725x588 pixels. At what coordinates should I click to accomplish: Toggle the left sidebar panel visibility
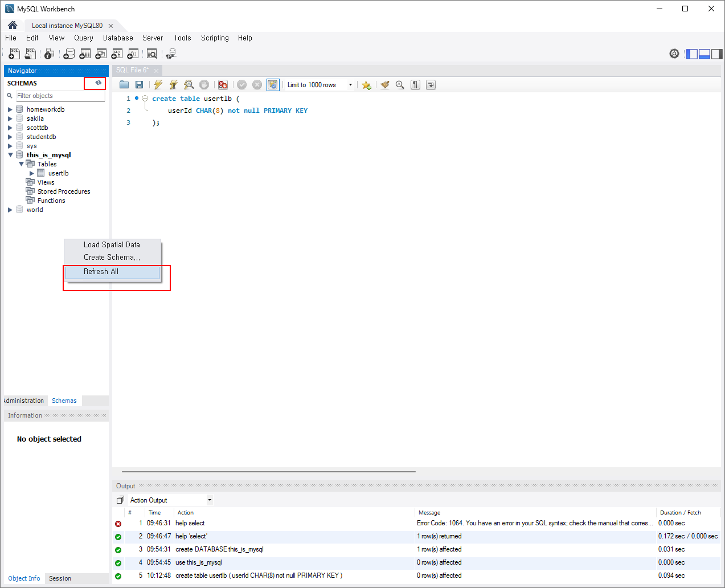pos(692,54)
